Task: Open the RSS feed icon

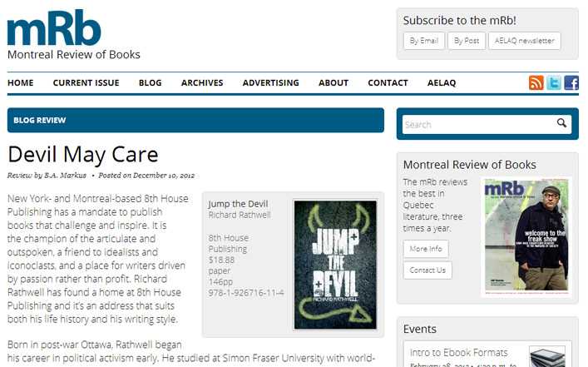Action: pos(536,82)
